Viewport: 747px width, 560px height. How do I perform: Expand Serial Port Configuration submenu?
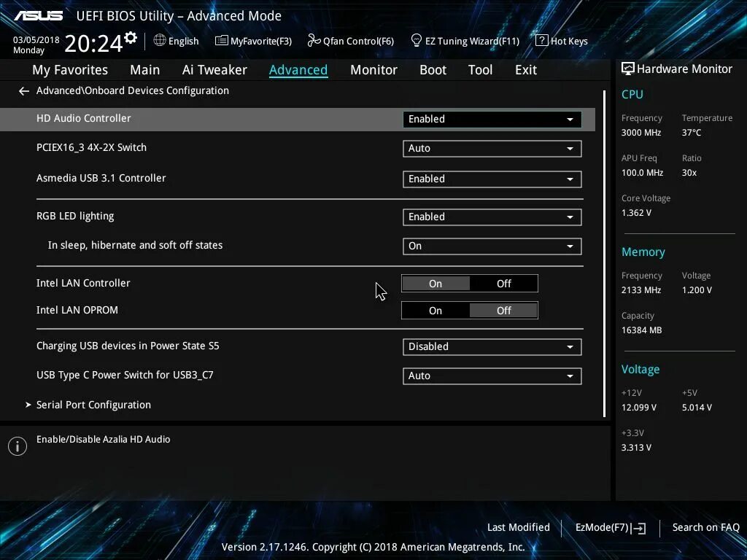coord(93,405)
